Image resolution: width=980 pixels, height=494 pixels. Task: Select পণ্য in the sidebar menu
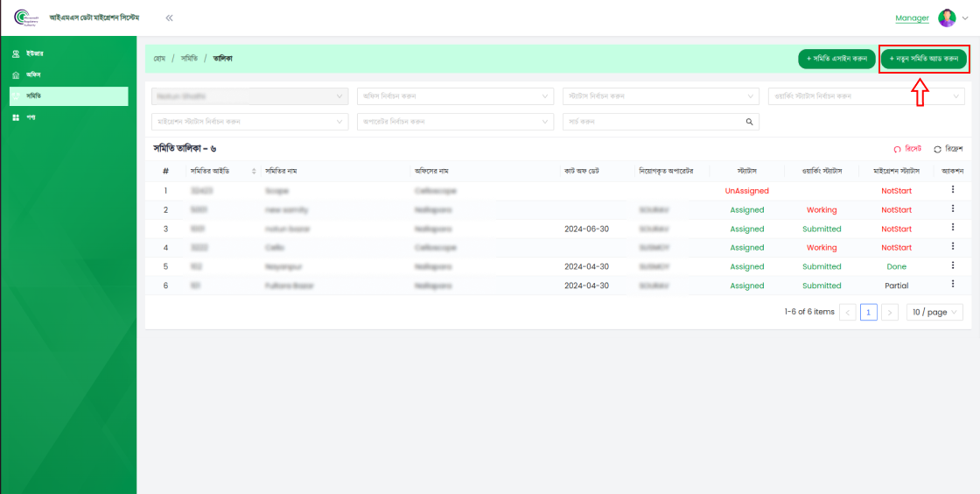click(31, 117)
